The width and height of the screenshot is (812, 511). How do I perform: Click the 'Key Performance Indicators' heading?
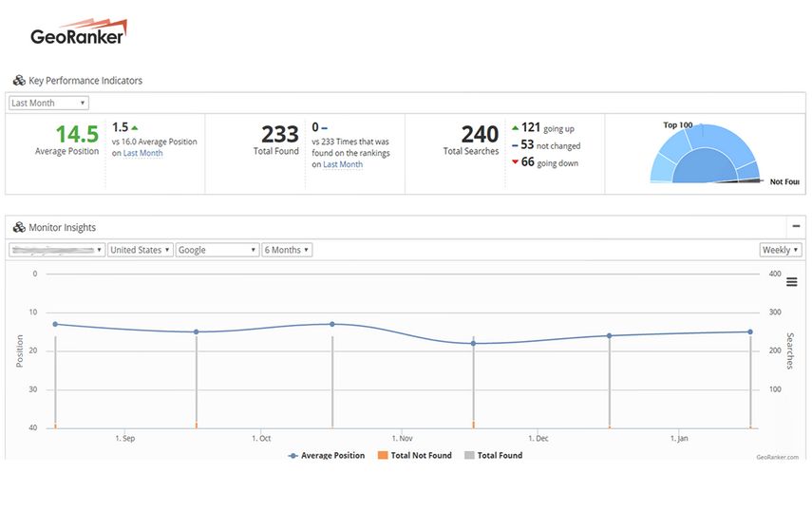(85, 80)
